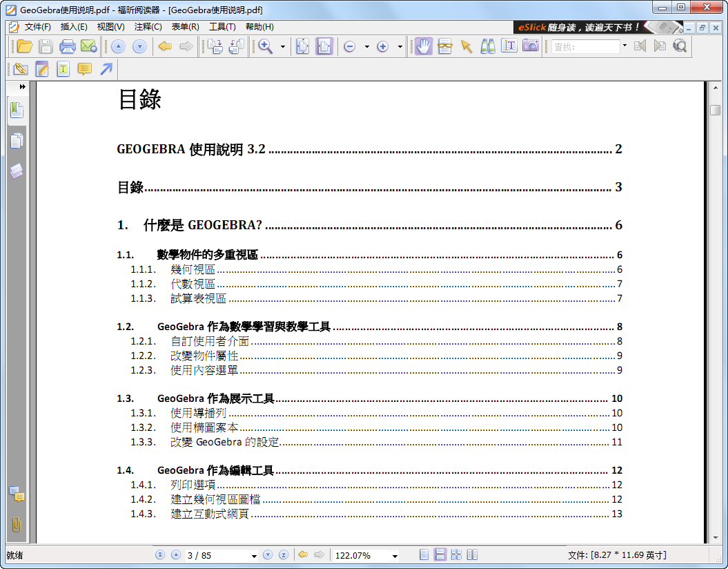Click the yellow note comment tool

[84, 69]
